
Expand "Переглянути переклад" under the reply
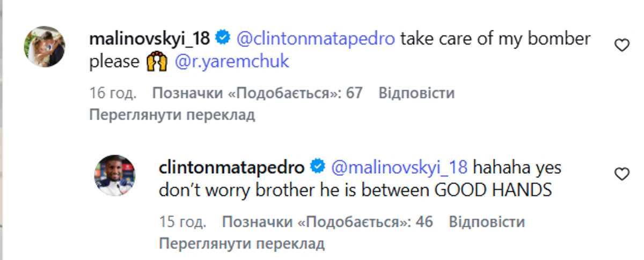click(242, 244)
